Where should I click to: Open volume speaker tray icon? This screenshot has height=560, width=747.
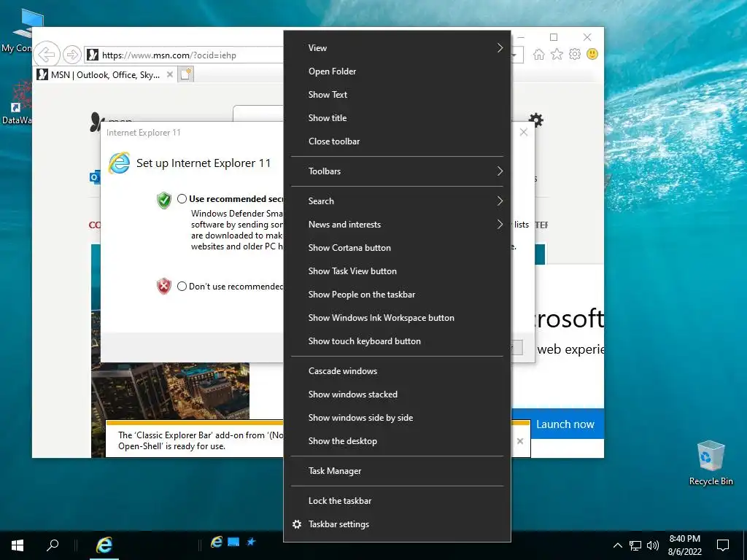tap(653, 545)
